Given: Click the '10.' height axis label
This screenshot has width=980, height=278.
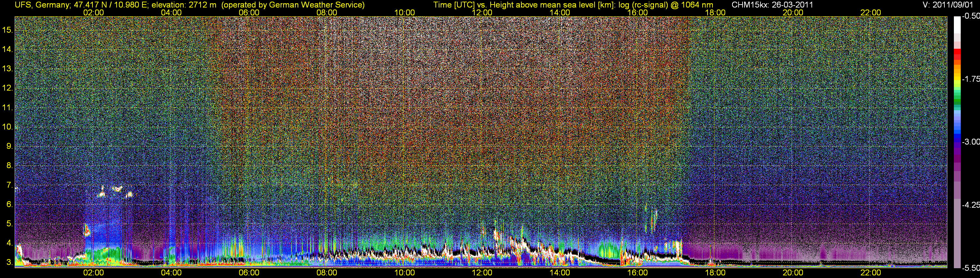Looking at the screenshot, I should click(8, 127).
